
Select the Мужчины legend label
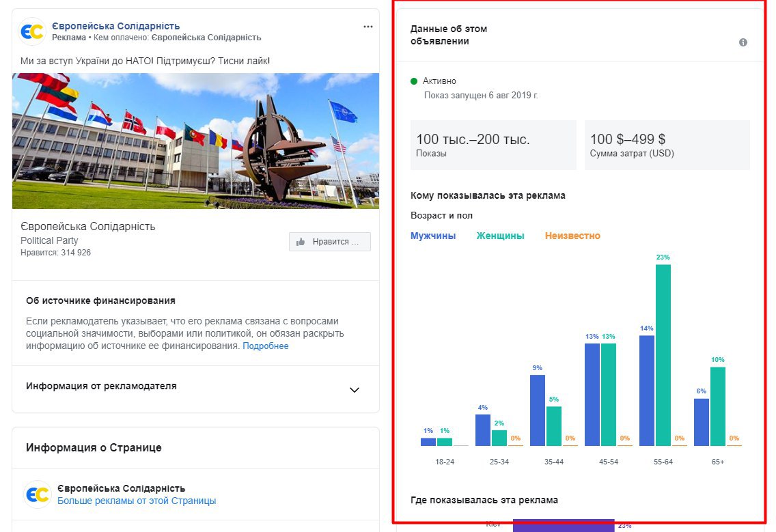433,236
